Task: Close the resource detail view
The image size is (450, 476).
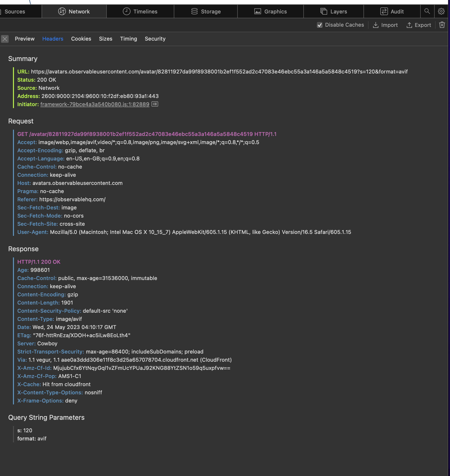Action: point(5,39)
